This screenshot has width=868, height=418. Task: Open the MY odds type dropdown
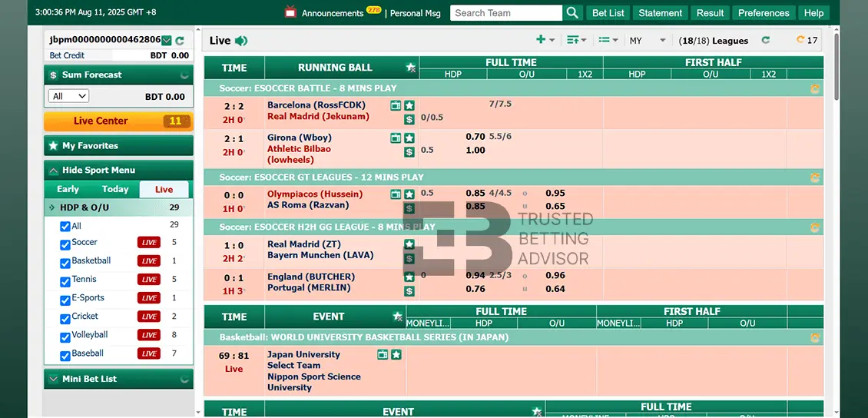coord(648,41)
